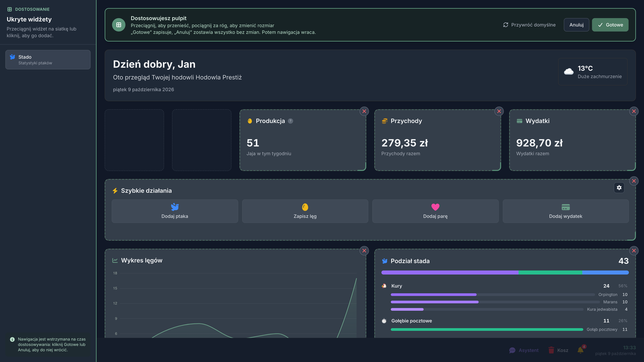
Task: Click the weather widget showing 13°C
Action: (x=593, y=72)
